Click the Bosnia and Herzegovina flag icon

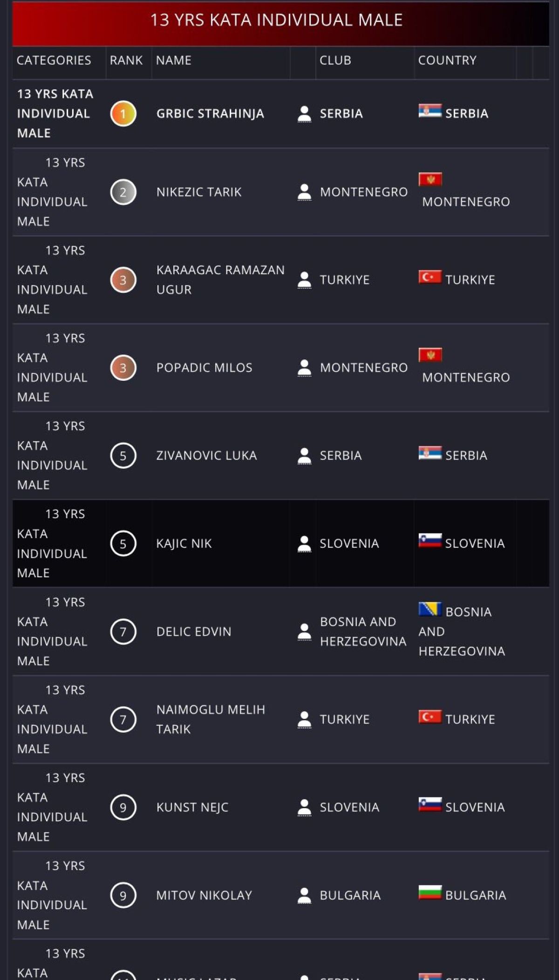click(x=429, y=609)
